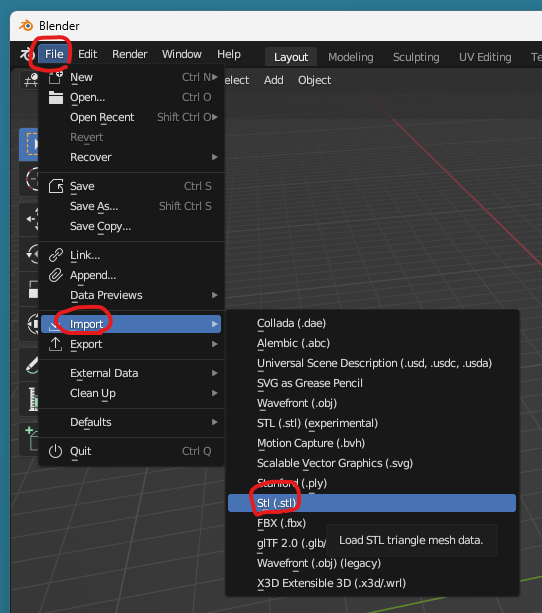
Task: Choose Save Copy... menu entry
Action: tap(131, 226)
